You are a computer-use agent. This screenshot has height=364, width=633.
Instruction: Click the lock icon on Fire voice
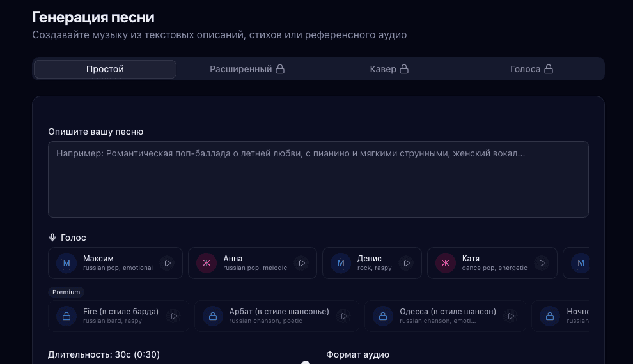pos(66,317)
